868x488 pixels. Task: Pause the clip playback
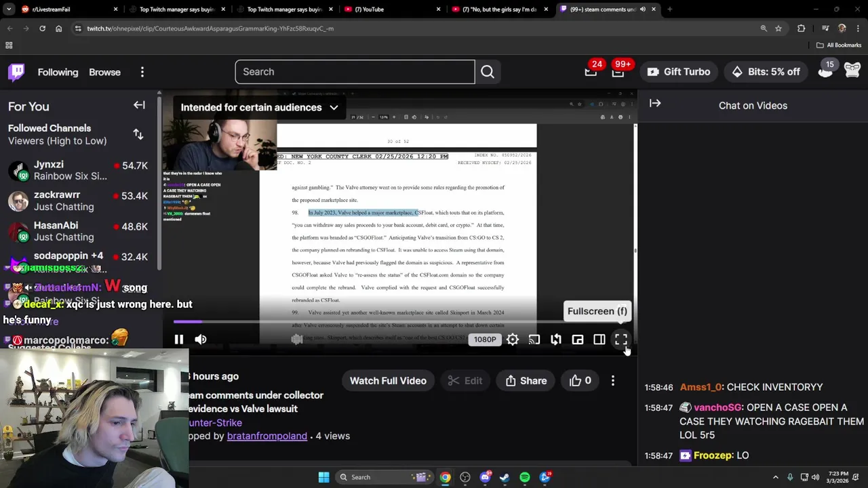179,340
